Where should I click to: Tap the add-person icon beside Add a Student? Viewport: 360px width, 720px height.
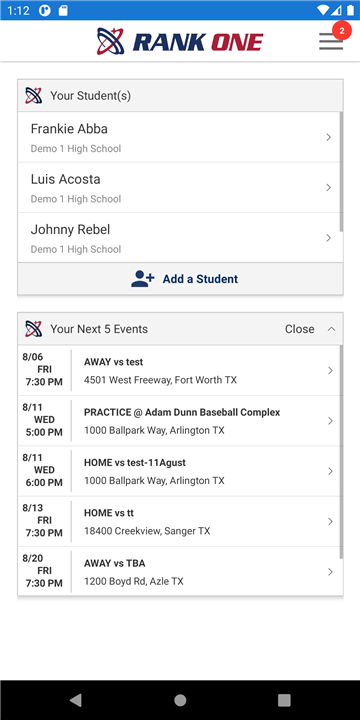[x=143, y=279]
